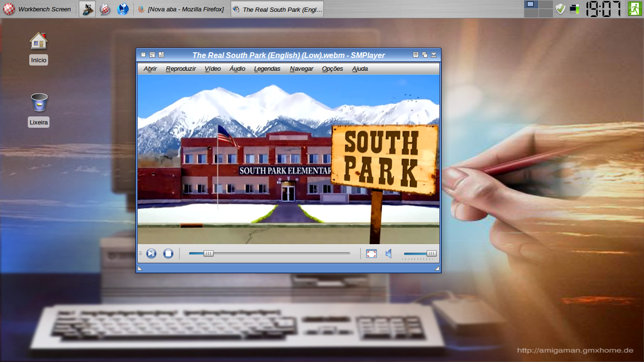Click the SMPlayer title bar text

[x=289, y=55]
